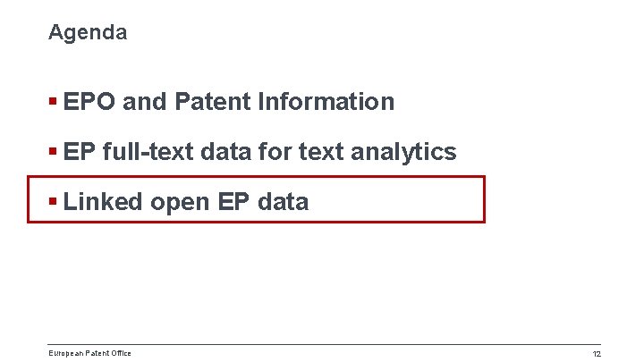This screenshot has height=362, width=644.
Task: Click the "Agenda" slide title
Action: [88, 33]
